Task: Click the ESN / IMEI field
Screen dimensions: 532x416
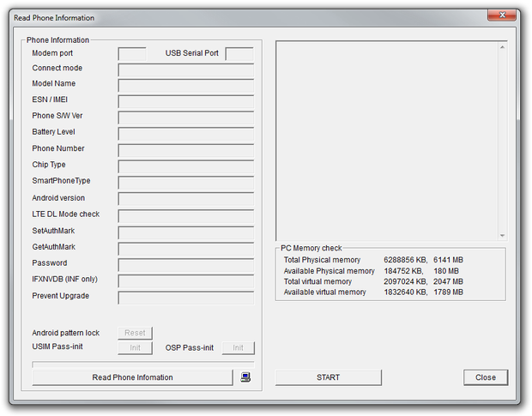Action: click(186, 101)
